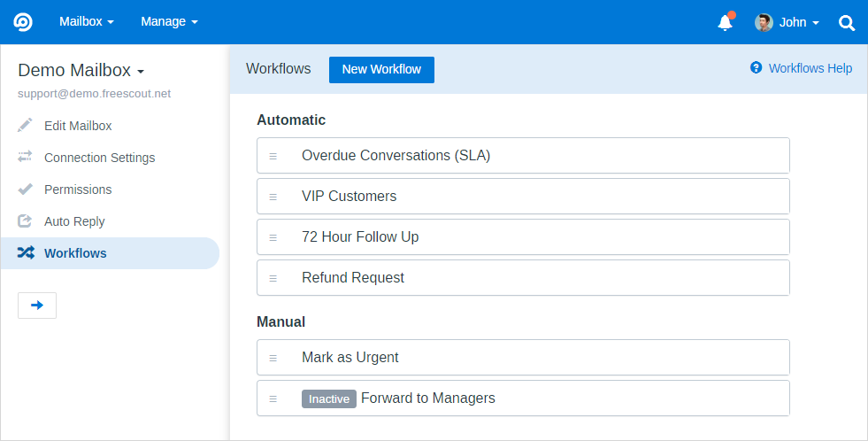The height and width of the screenshot is (441, 868).
Task: Click drag handle of Overdue Conversations workflow
Action: click(273, 156)
